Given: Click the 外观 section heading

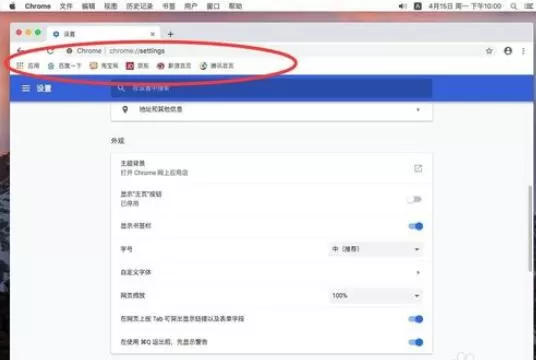Looking at the screenshot, I should 118,141.
